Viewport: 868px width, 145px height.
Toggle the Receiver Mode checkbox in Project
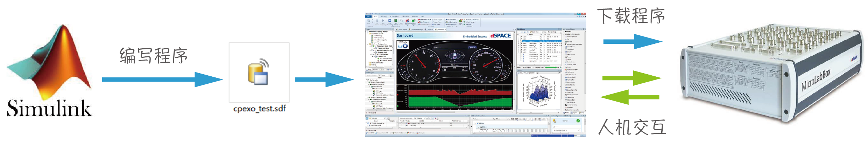pyautogui.click(x=372, y=50)
